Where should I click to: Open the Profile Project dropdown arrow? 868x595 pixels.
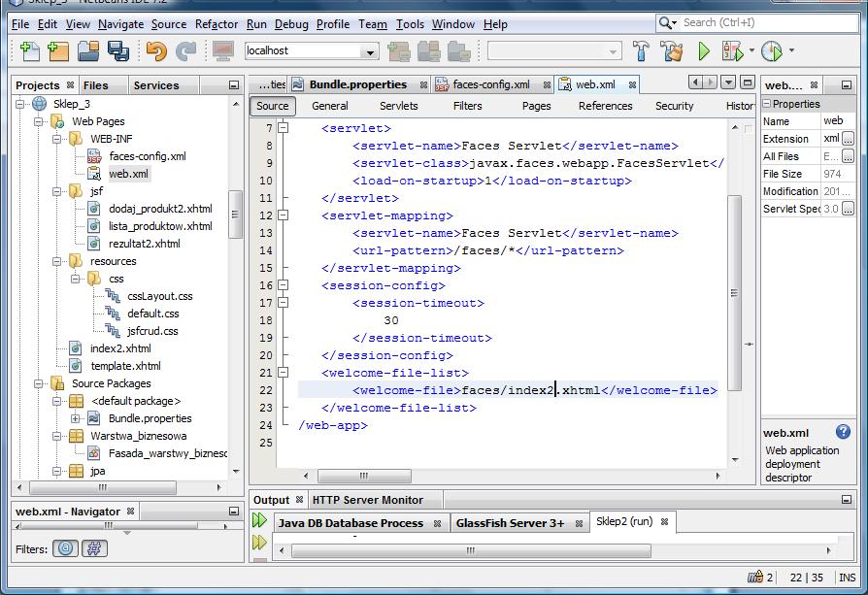point(791,50)
